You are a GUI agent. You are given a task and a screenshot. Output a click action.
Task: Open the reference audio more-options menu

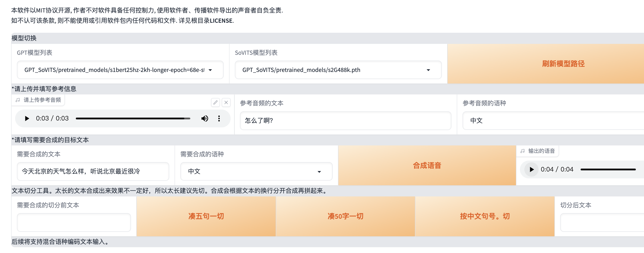pos(219,118)
